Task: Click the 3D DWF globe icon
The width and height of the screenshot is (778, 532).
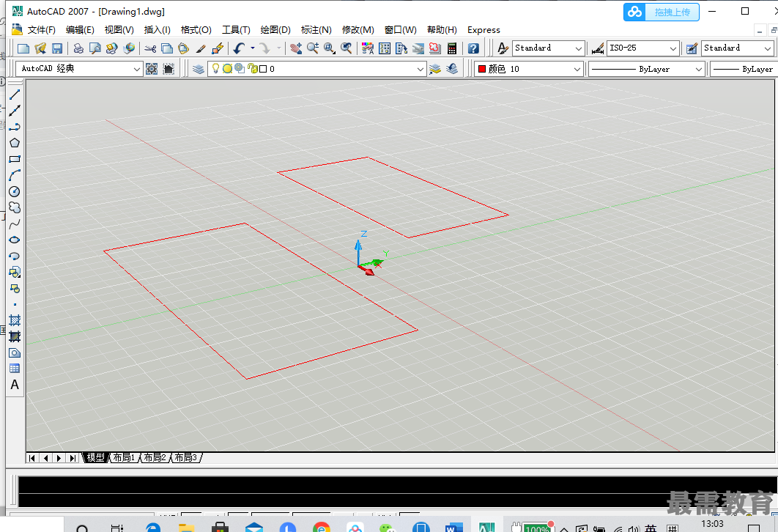Action: click(x=129, y=48)
